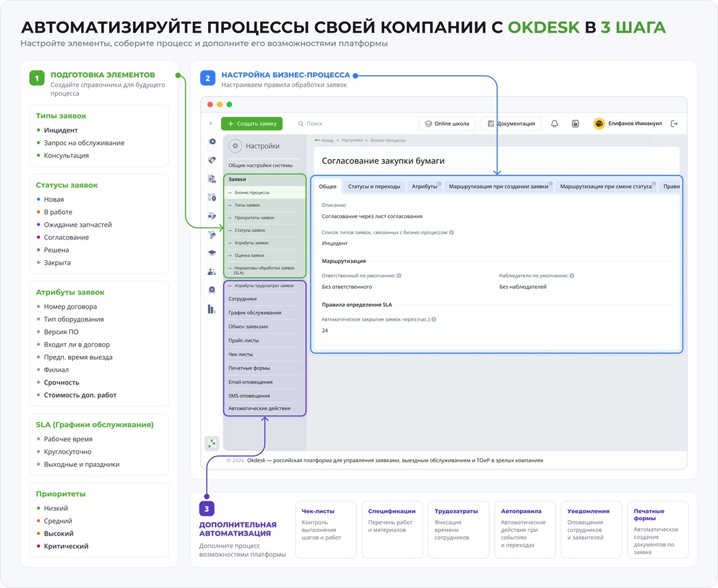This screenshot has width=718, height=588.
Task: Click the Бизнес-процессы breadcrumb link
Action: (x=388, y=140)
